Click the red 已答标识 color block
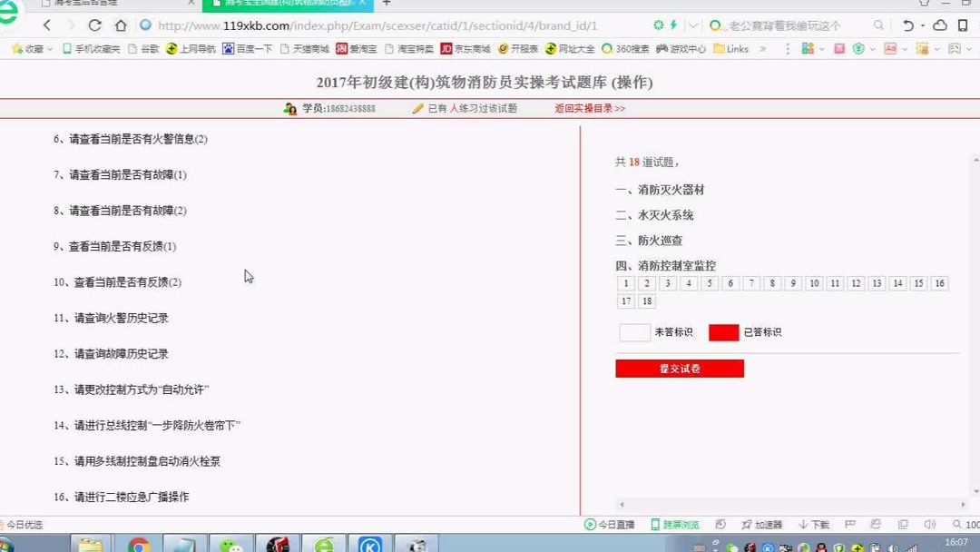The width and height of the screenshot is (980, 552). tap(722, 332)
